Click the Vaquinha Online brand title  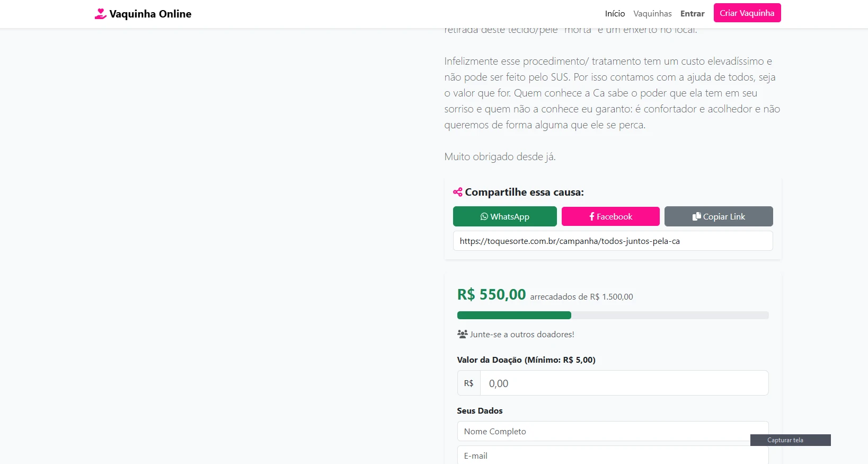[150, 14]
